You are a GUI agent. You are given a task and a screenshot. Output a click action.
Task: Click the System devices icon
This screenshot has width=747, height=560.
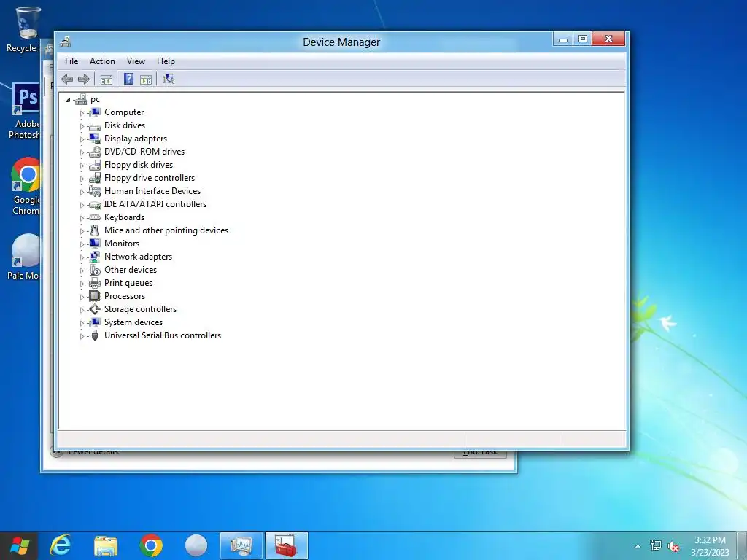click(95, 322)
